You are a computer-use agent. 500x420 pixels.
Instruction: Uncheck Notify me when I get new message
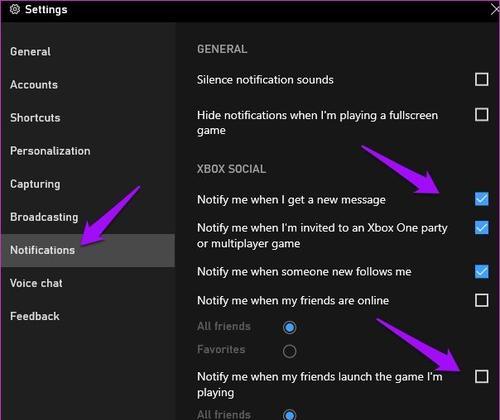[x=481, y=199]
